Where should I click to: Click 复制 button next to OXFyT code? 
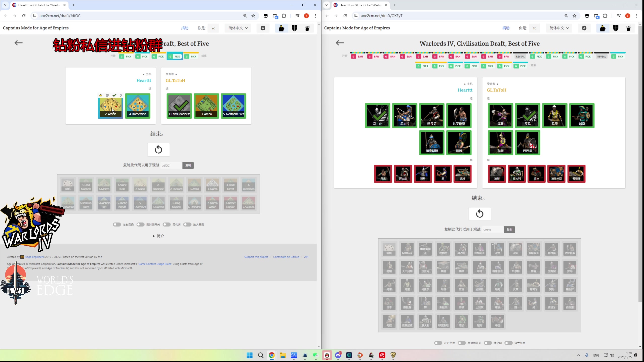509,230
